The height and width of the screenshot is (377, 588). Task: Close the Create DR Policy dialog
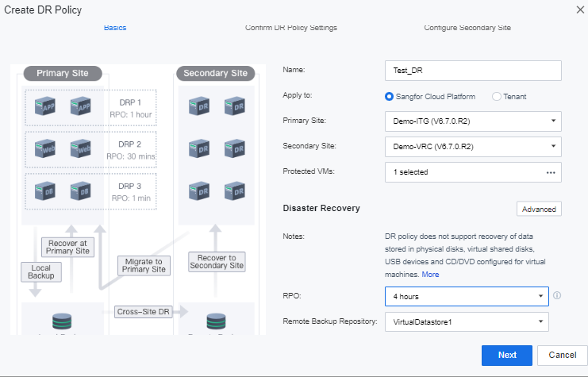pyautogui.click(x=580, y=10)
